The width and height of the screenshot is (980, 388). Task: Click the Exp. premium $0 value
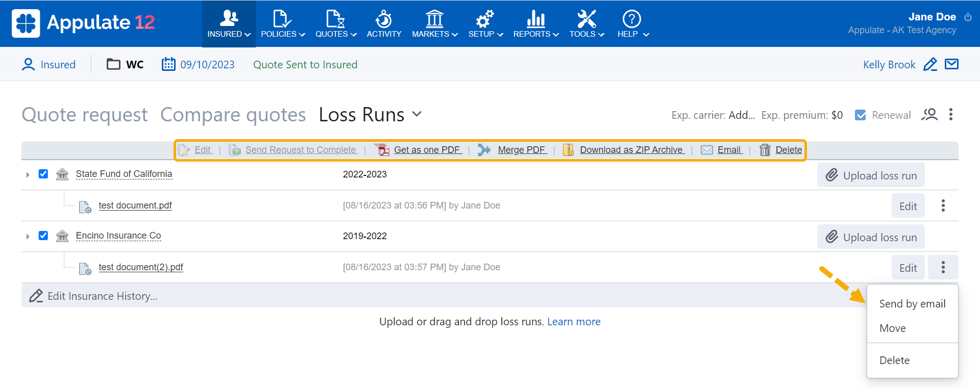point(837,115)
